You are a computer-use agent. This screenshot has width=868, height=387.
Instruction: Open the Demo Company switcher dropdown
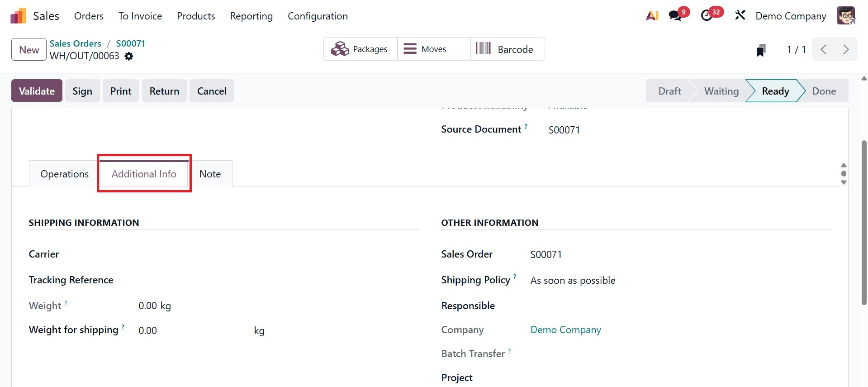tap(791, 16)
